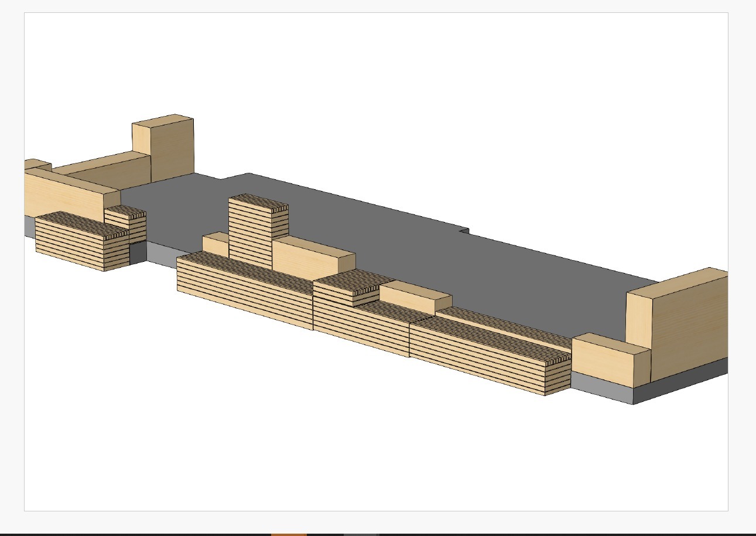Select the small plain block left of the striped tower
The image size is (756, 536).
[x=215, y=244]
